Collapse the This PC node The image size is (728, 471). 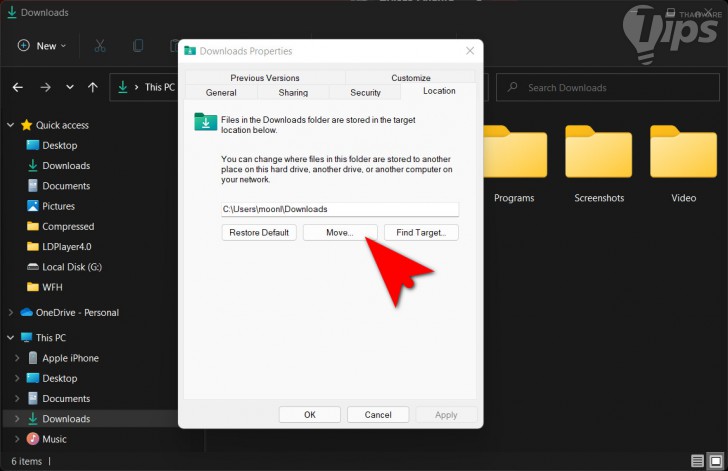[10, 338]
